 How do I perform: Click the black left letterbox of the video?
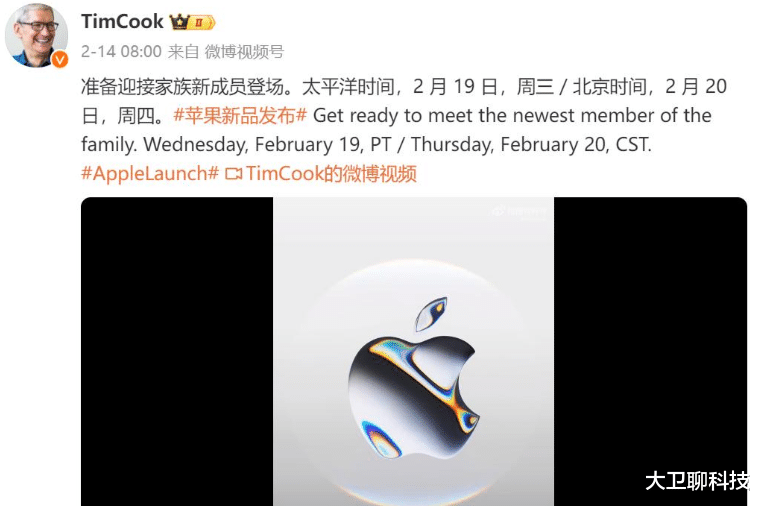[177, 352]
